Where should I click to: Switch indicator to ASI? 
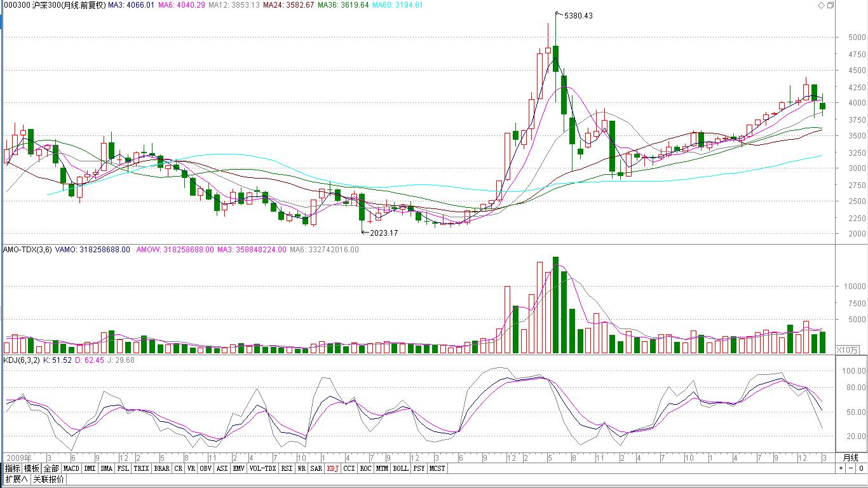[x=222, y=468]
